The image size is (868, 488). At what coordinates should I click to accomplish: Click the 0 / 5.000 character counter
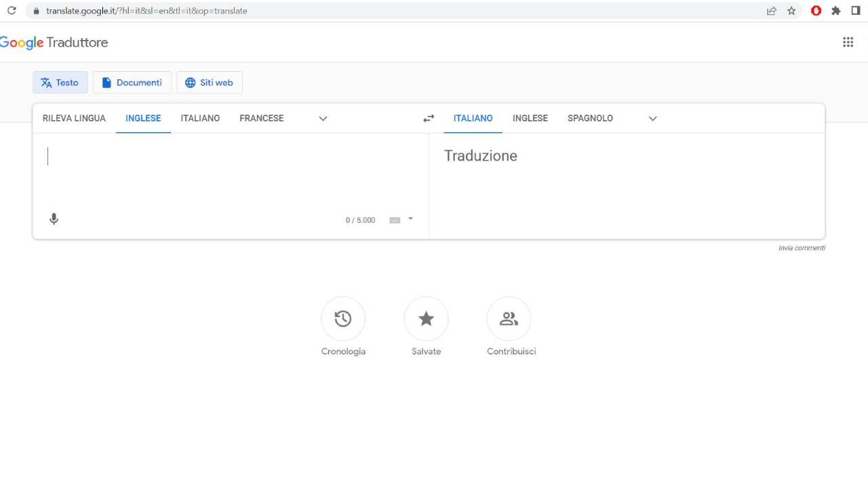click(x=360, y=220)
